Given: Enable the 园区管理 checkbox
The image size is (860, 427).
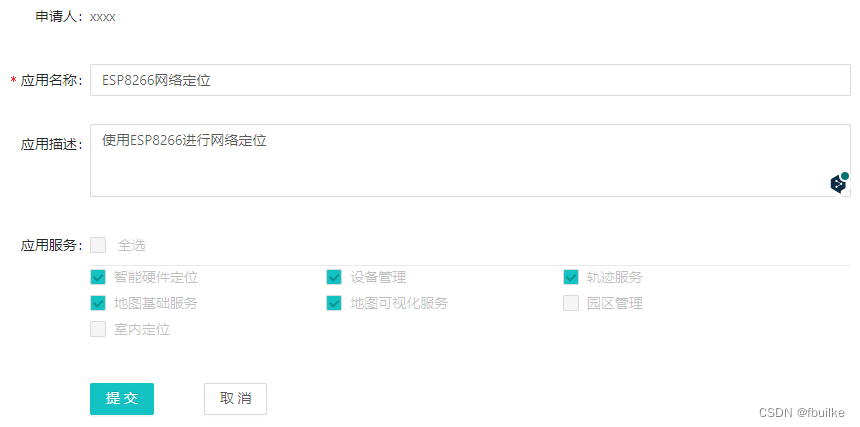Looking at the screenshot, I should [571, 303].
